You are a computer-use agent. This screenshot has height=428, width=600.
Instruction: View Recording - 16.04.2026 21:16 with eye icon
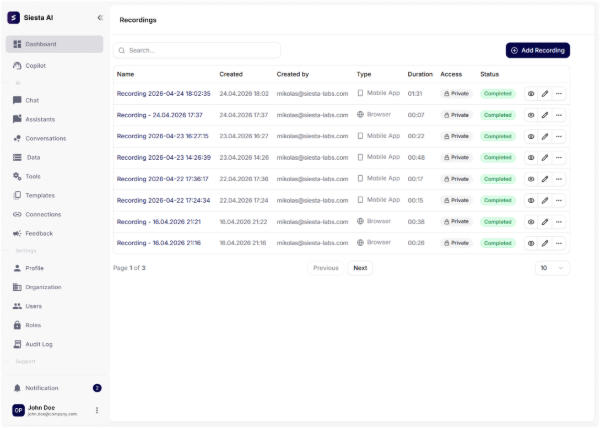531,243
